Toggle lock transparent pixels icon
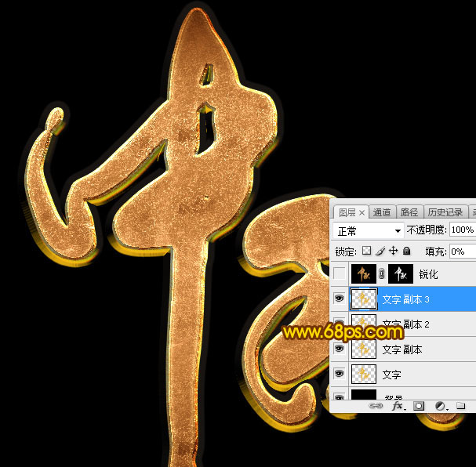Screen dimensions: 476x467 (367, 251)
